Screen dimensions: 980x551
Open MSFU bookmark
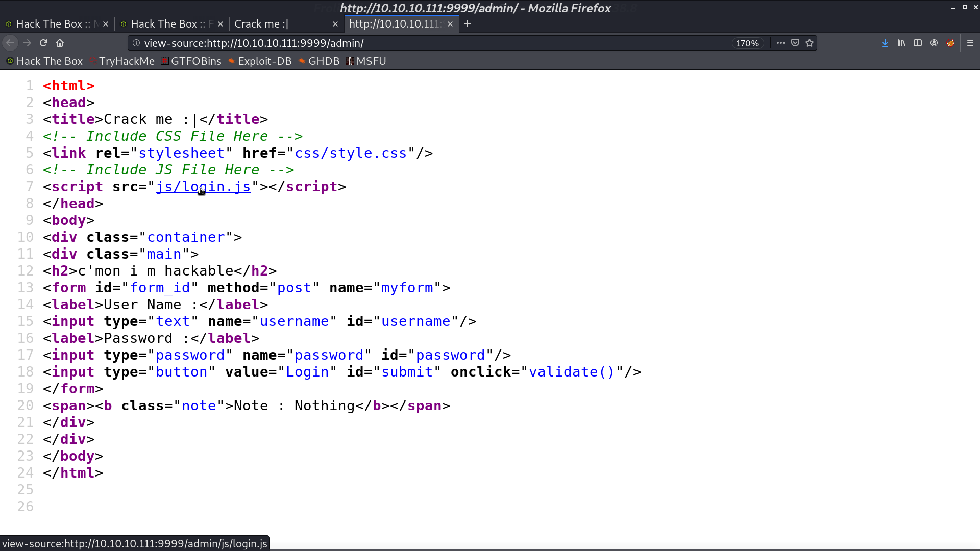pyautogui.click(x=366, y=61)
